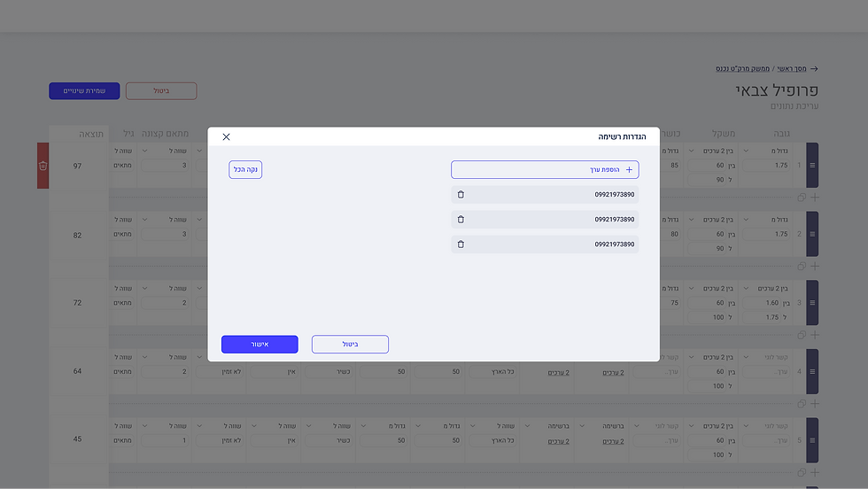Grab the drag handle of row 2
868x489 pixels.
(812, 234)
